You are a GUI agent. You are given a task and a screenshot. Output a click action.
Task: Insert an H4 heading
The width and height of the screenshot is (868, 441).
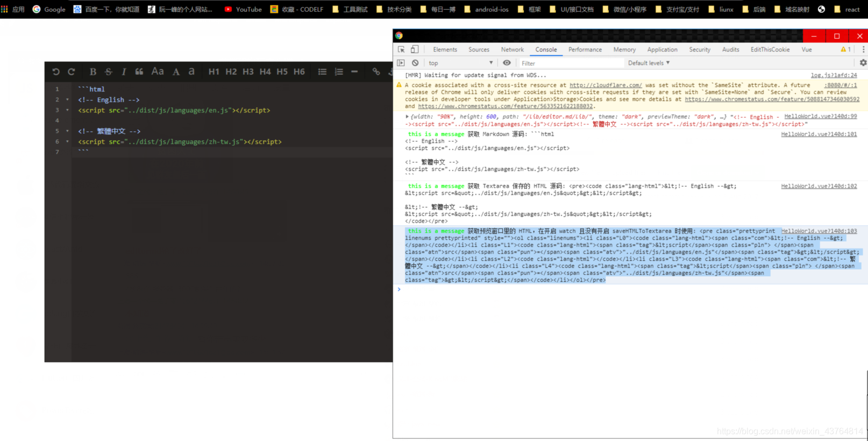pos(265,72)
